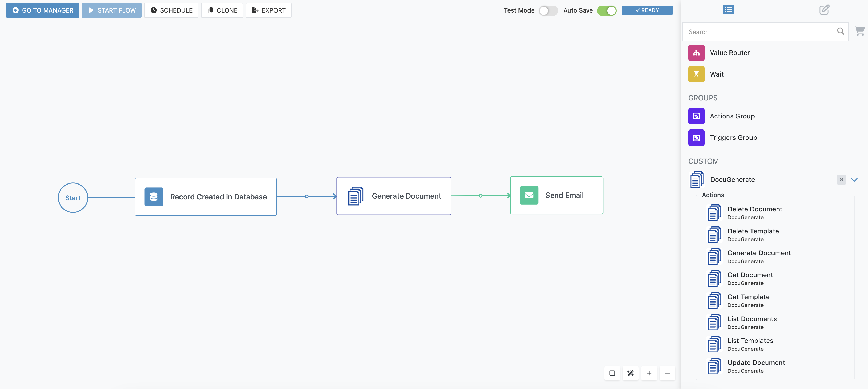Click "Get Template" text
Image resolution: width=868 pixels, height=389 pixels.
[x=748, y=297]
